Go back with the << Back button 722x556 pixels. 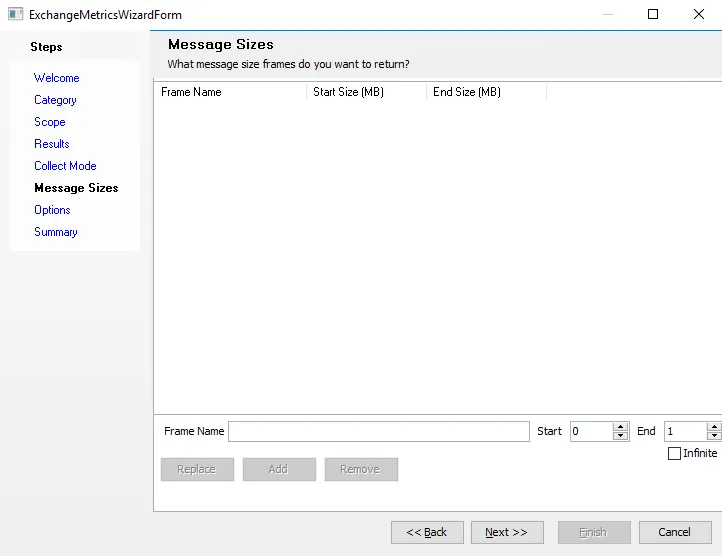[x=427, y=533]
